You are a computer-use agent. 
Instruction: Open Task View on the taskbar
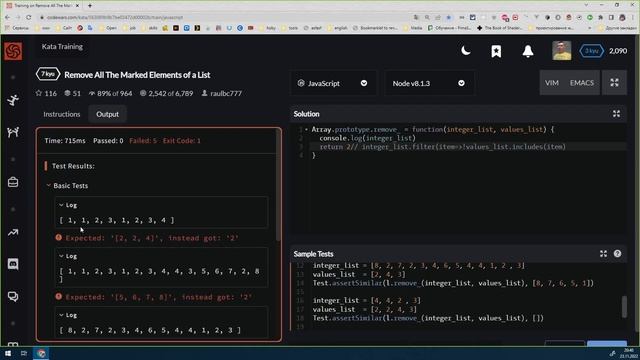(x=24, y=353)
